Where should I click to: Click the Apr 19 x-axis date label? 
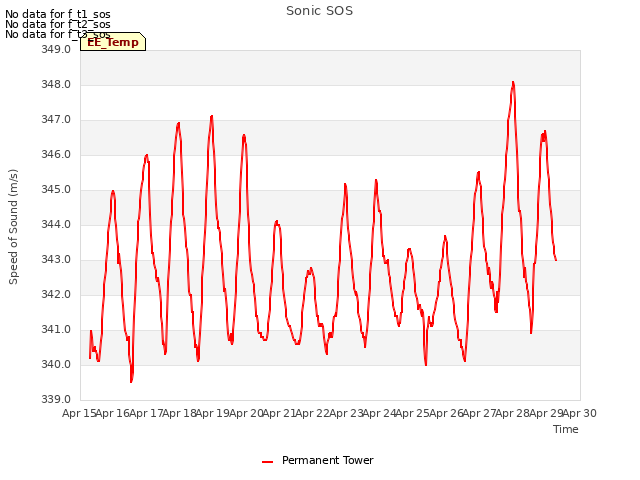(213, 413)
